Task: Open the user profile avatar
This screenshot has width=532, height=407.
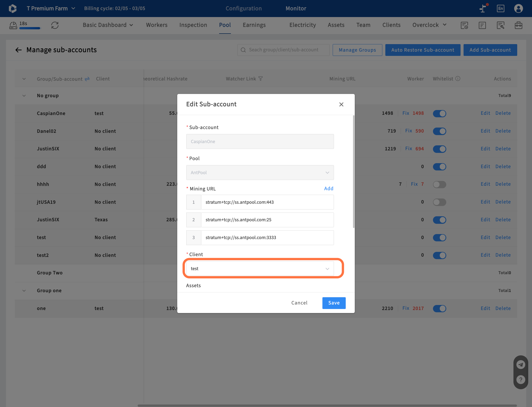Action: [518, 8]
